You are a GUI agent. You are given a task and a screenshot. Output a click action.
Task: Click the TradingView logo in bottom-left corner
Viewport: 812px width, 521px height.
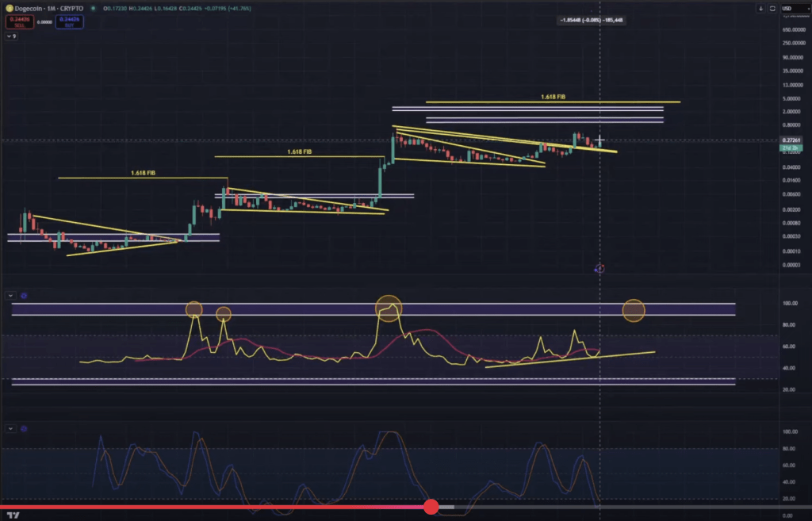(13, 514)
